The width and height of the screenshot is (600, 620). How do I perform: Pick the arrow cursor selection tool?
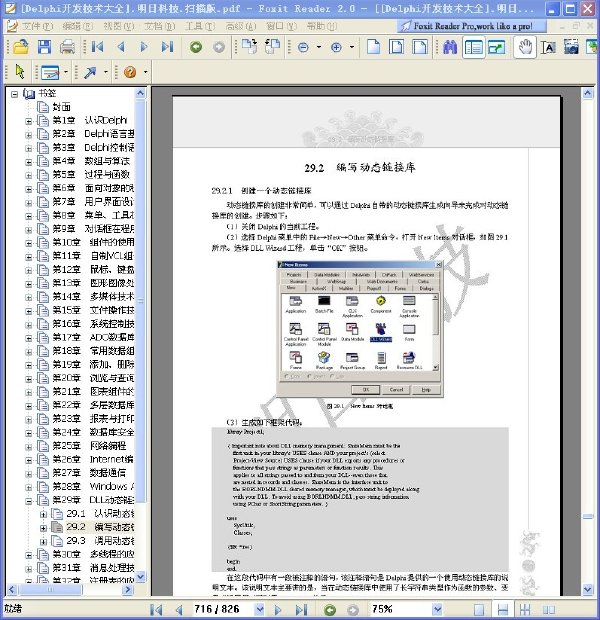[x=20, y=72]
